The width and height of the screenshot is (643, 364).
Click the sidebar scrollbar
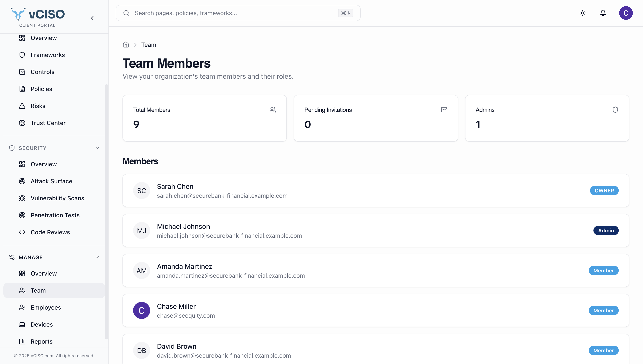(x=107, y=212)
